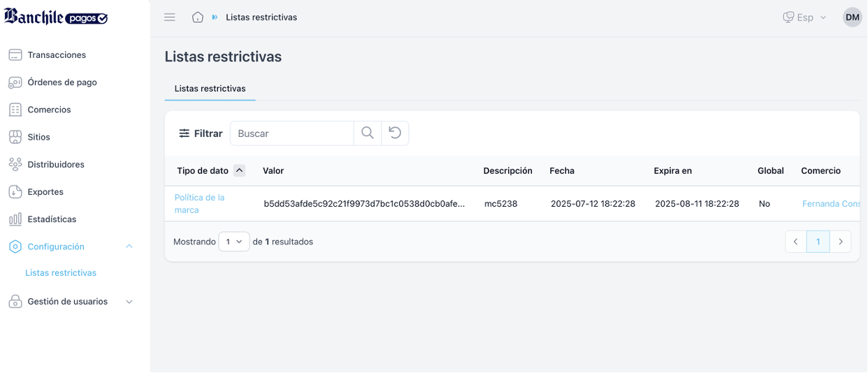This screenshot has width=868, height=373.
Task: Open the Fernanda Cons commerce link
Action: pyautogui.click(x=831, y=204)
